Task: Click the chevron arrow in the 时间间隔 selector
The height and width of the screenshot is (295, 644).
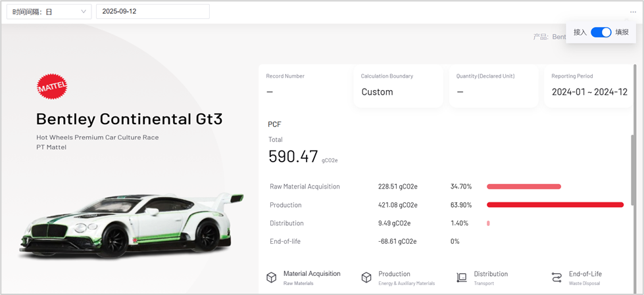Action: point(84,12)
